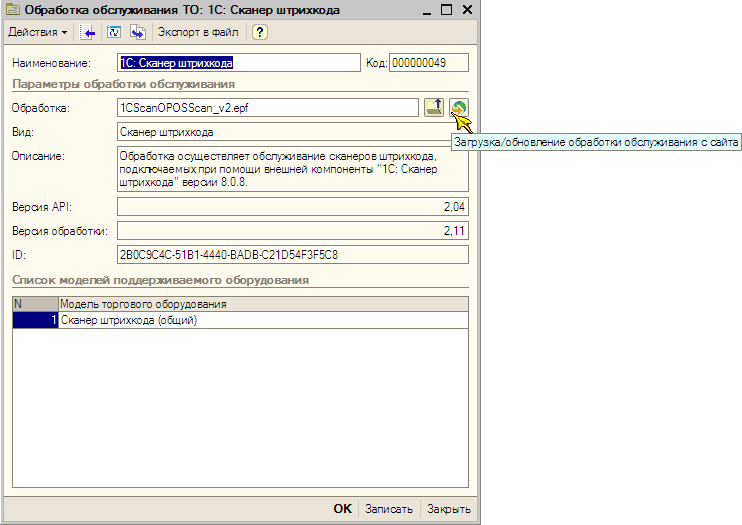Click the ID field value

292,254
